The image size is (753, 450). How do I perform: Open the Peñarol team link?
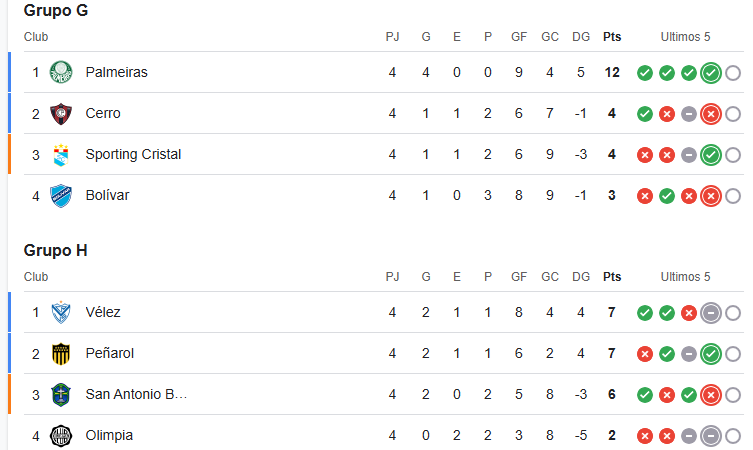(109, 353)
